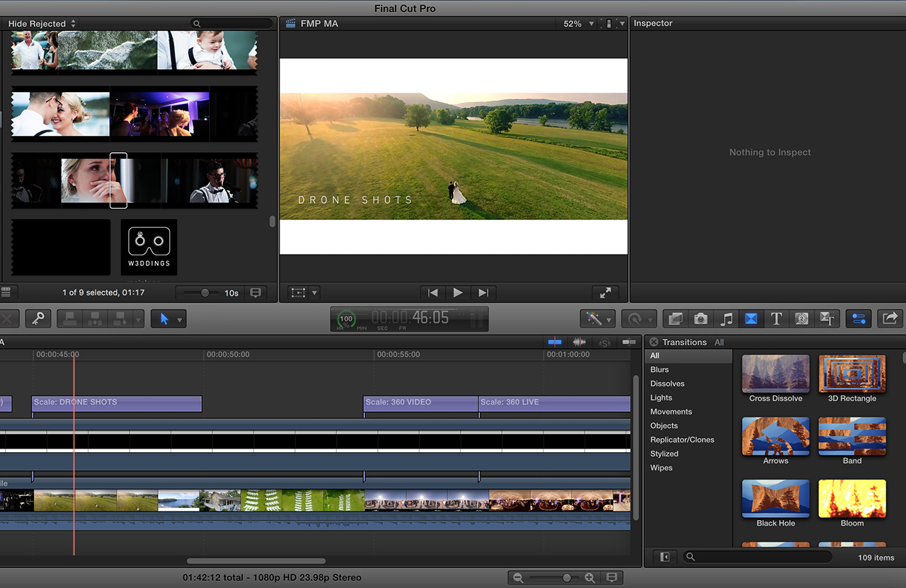
Task: Open the Titles browser
Action: [x=776, y=319]
